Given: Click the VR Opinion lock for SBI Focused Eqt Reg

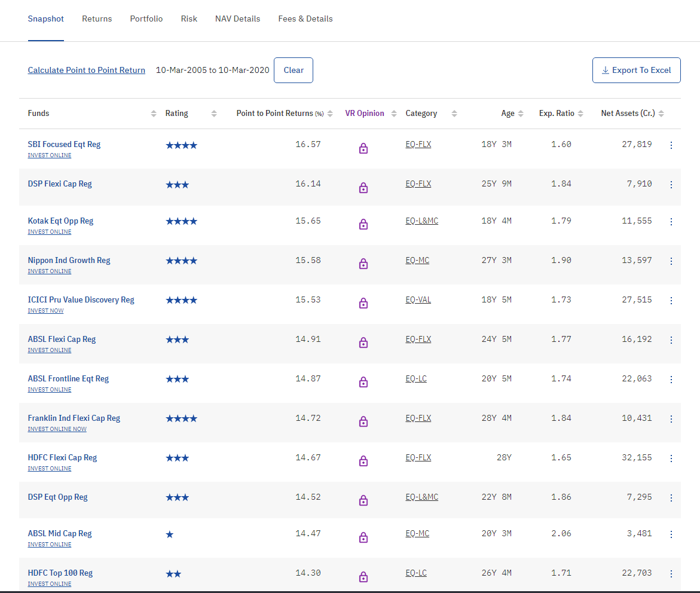Looking at the screenshot, I should [x=363, y=148].
